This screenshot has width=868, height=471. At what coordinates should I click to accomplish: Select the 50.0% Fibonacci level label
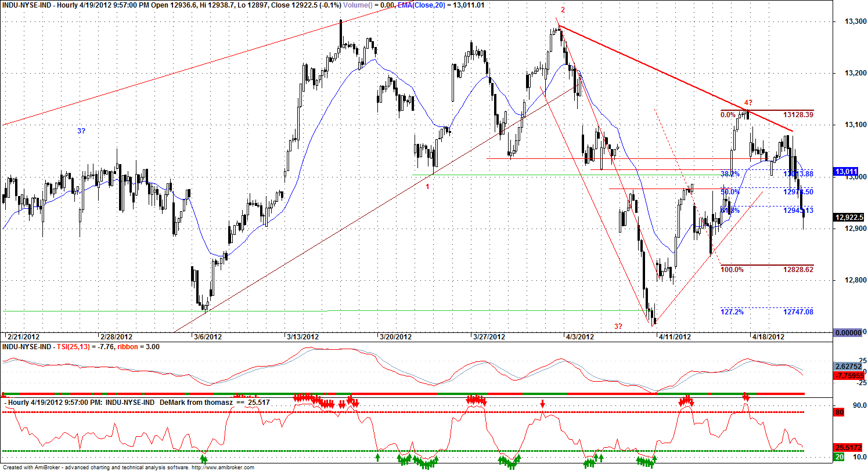[x=730, y=192]
